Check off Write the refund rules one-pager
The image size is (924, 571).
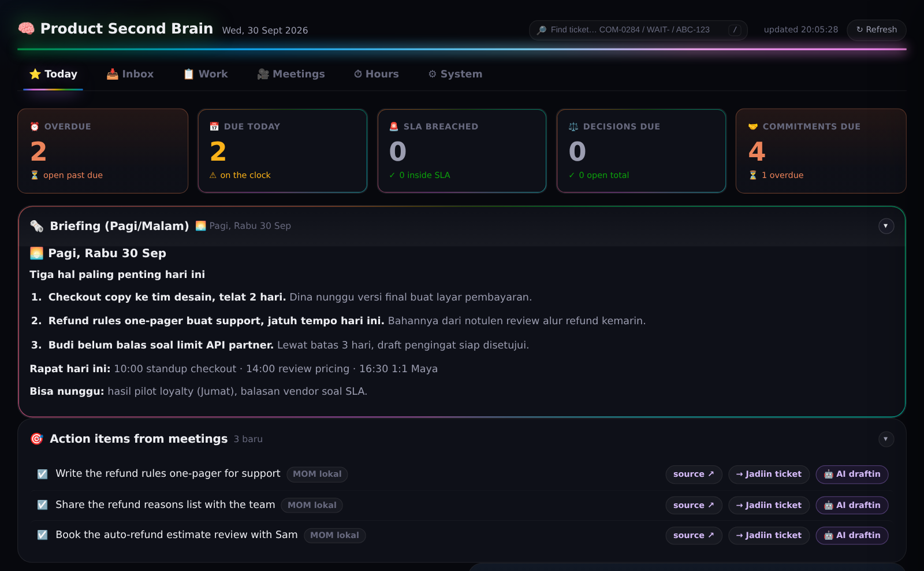pos(43,474)
